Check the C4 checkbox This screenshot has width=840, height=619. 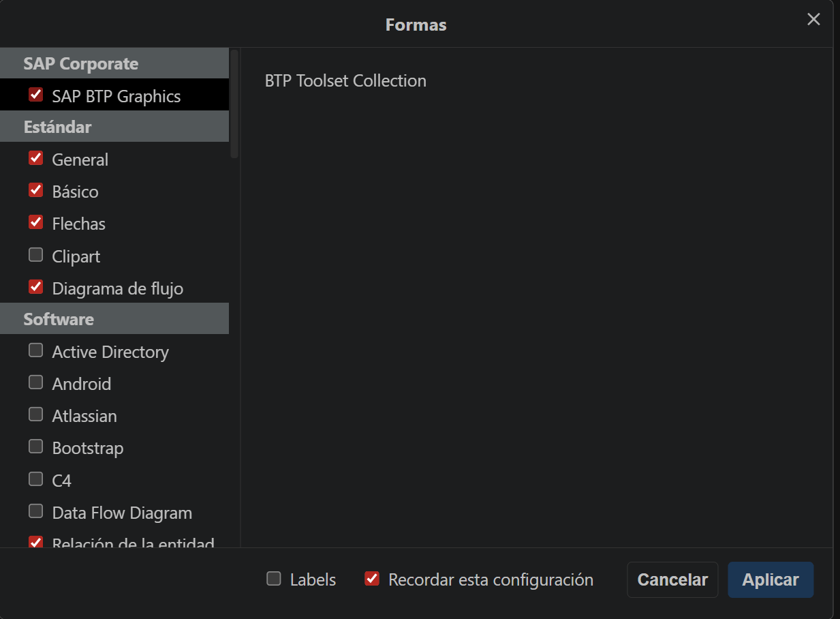click(x=36, y=479)
